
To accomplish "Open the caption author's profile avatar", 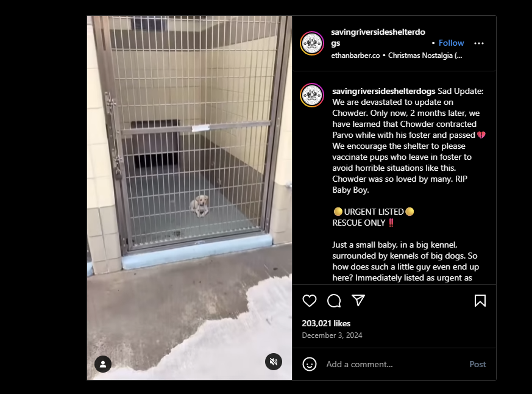I will 312,95.
